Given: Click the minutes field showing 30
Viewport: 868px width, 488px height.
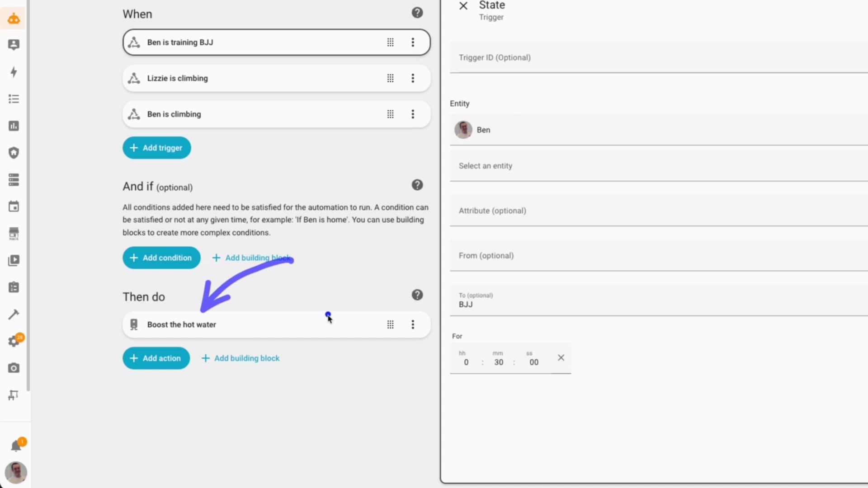Looking at the screenshot, I should pyautogui.click(x=498, y=362).
